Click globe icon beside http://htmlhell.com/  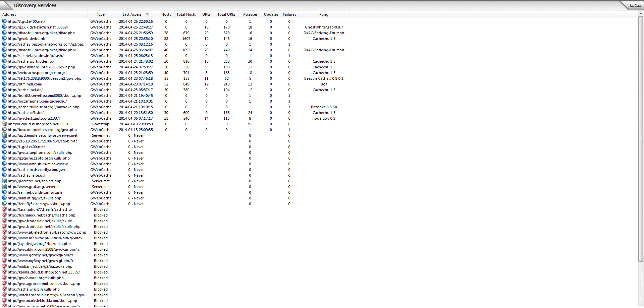4,84
